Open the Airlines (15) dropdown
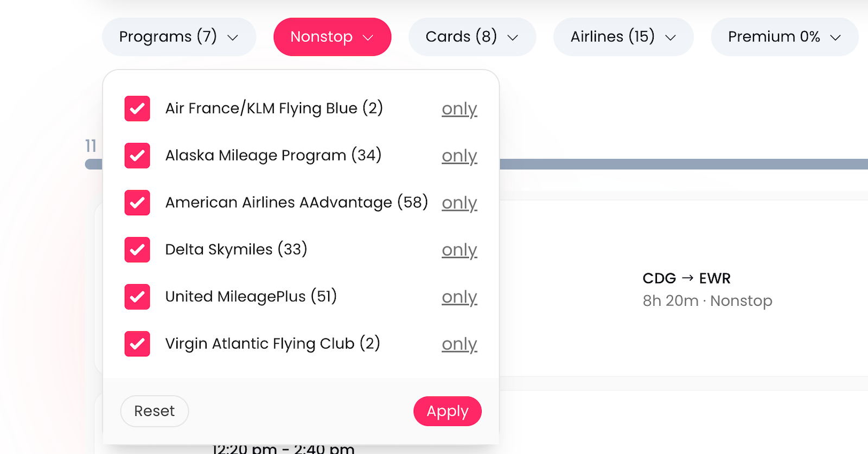The height and width of the screenshot is (454, 868). coord(623,37)
